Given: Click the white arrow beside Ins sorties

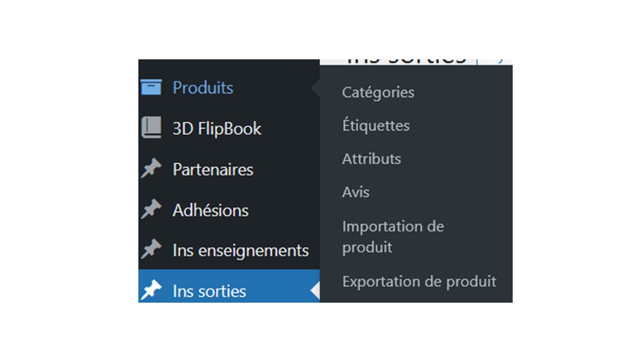Looking at the screenshot, I should pos(315,291).
